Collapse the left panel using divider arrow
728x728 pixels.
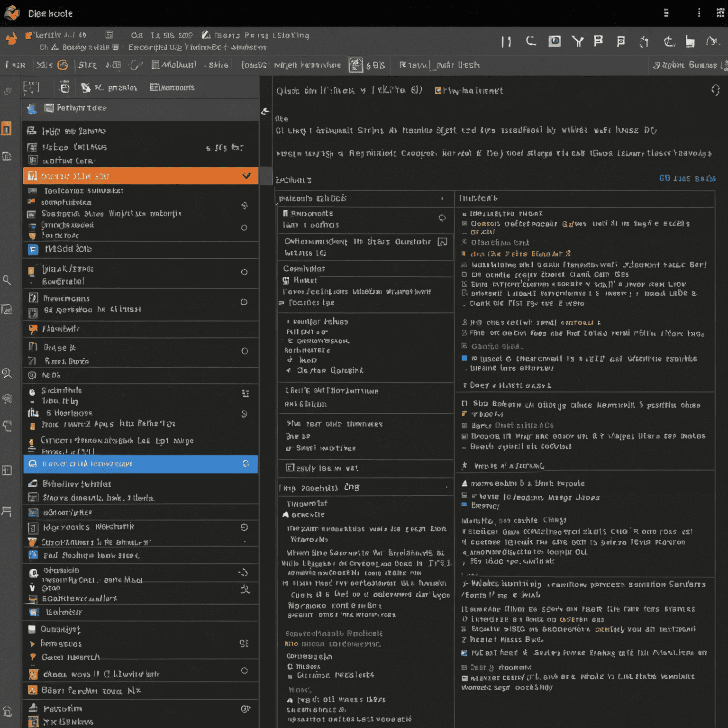pos(265,111)
